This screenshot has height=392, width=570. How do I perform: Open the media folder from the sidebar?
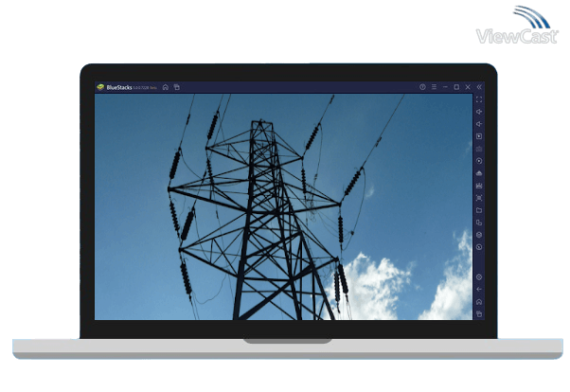[x=479, y=210]
